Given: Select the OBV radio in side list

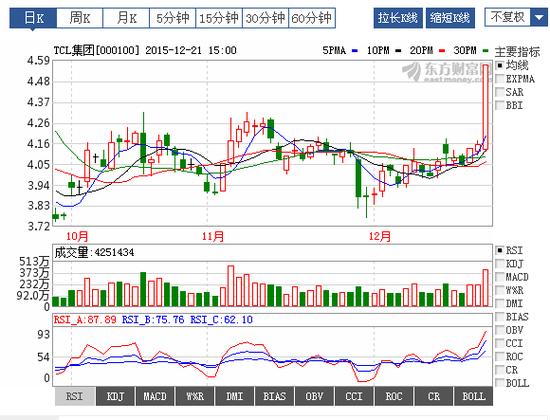Looking at the screenshot, I should (x=500, y=330).
